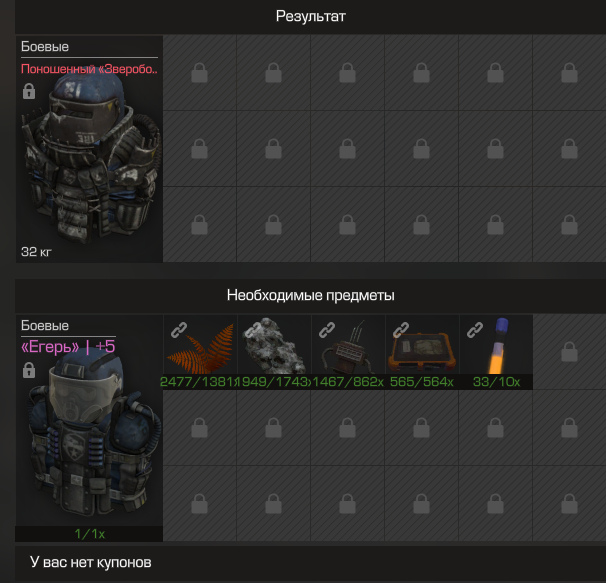This screenshot has height=583, width=606.
Task: Click the Поношенный «Зверобо.. item name
Action: coord(89,69)
